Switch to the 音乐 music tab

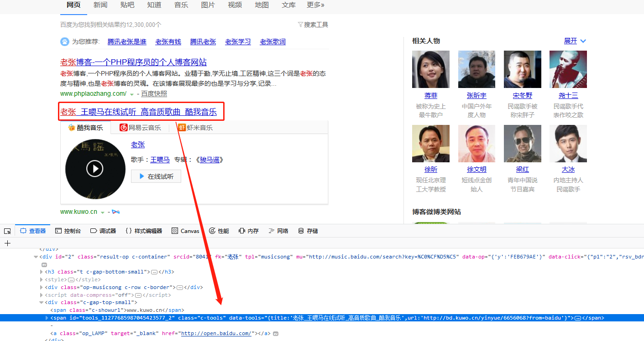click(181, 5)
